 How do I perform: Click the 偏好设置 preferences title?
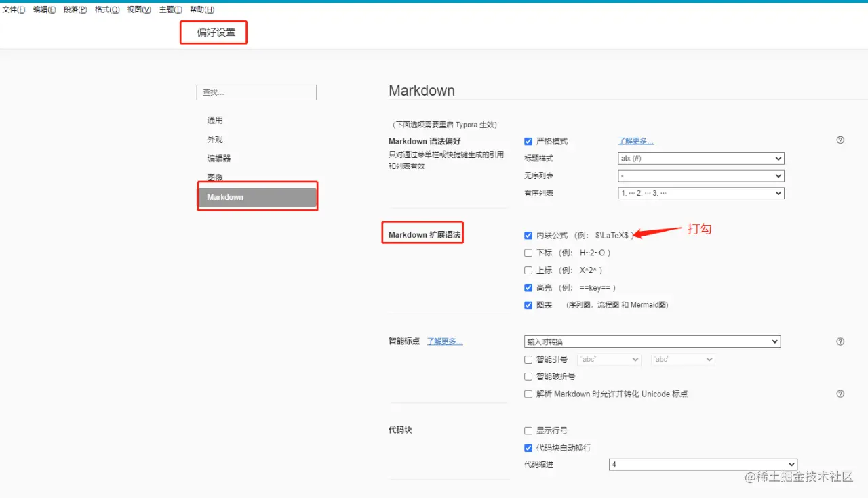pos(216,32)
